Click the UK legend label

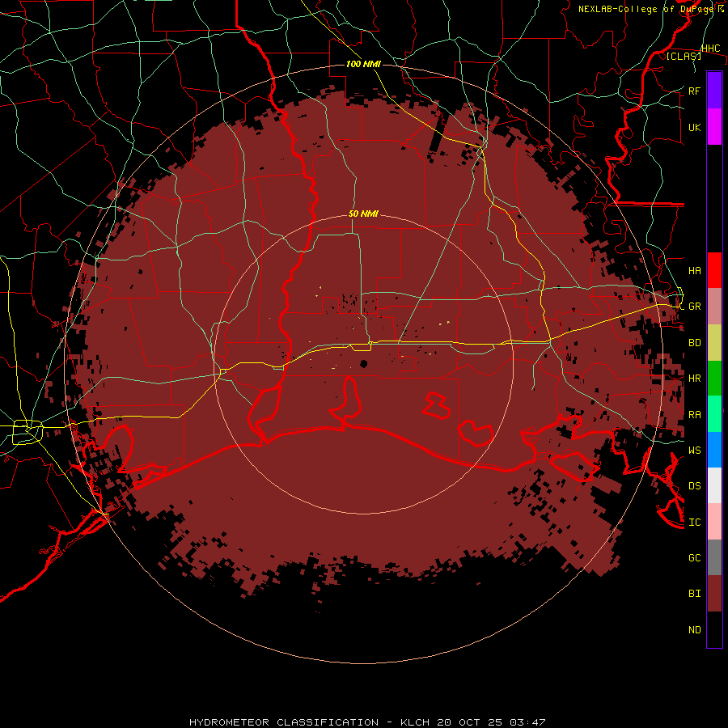[695, 127]
